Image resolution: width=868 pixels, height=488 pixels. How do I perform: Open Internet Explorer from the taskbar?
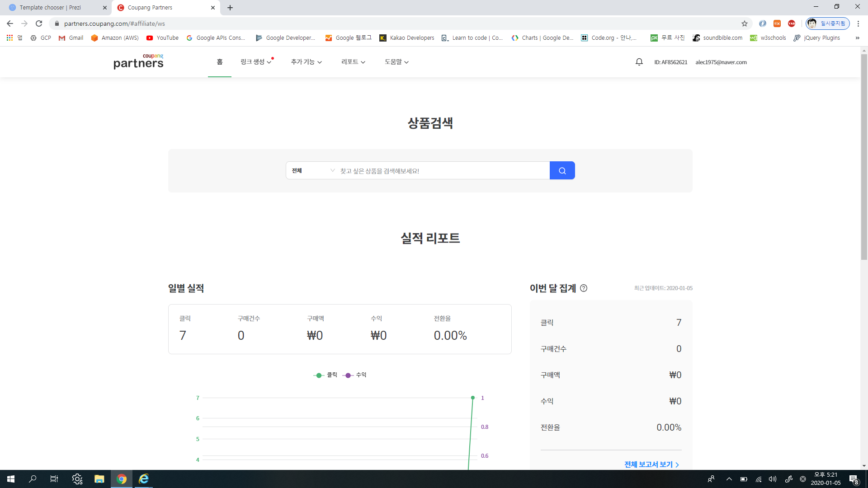coord(144,479)
